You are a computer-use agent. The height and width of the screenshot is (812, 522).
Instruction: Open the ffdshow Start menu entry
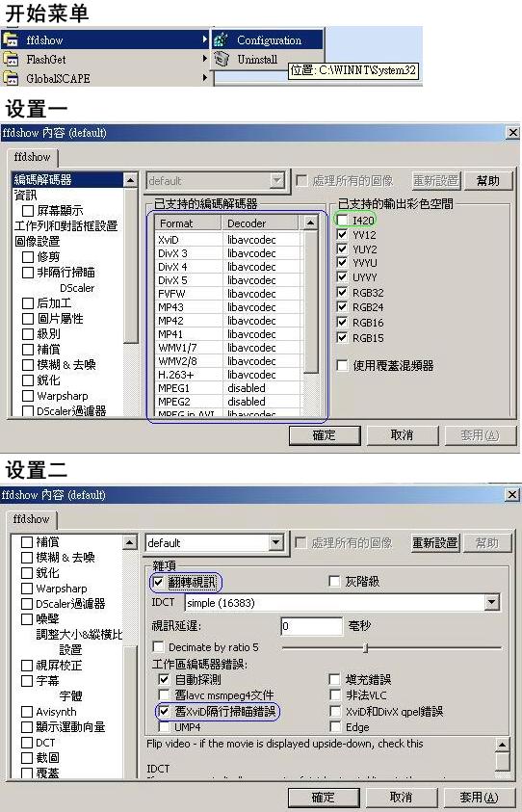pos(106,39)
